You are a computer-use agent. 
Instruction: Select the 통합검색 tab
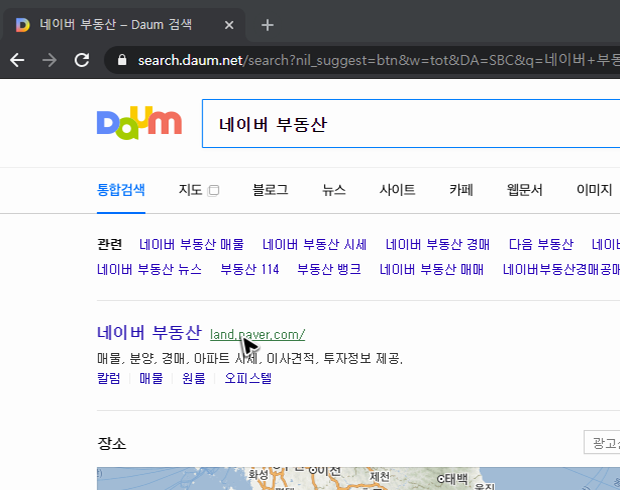[x=121, y=190]
